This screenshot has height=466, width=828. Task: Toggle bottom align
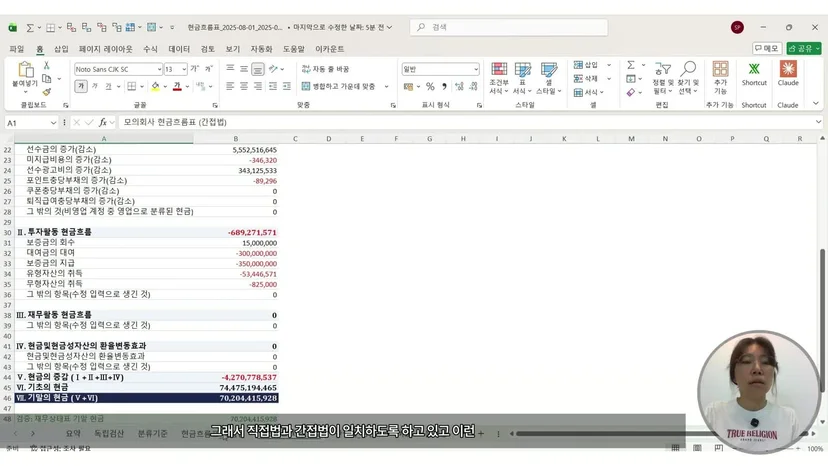click(258, 69)
